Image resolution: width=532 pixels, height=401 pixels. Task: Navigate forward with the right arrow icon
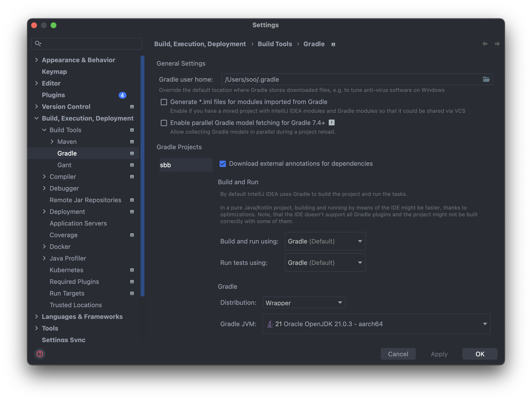click(497, 44)
